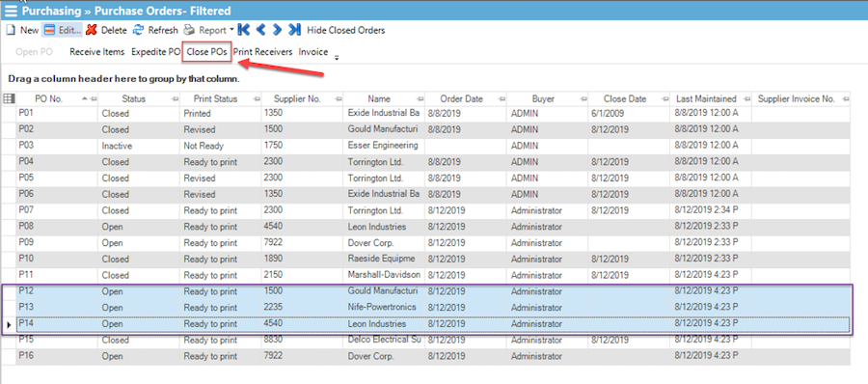Screen dimensions: 868x384
Task: Delete the selected purchase order
Action: 107,30
